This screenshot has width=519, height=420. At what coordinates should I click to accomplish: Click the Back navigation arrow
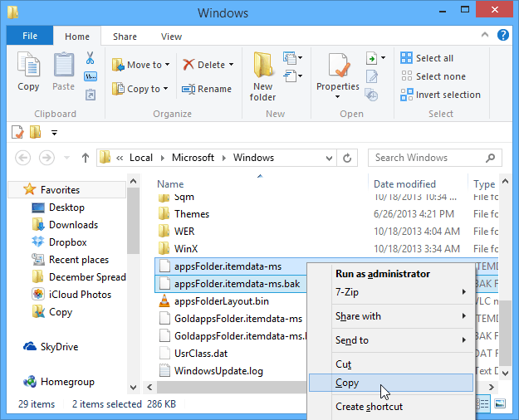click(23, 158)
